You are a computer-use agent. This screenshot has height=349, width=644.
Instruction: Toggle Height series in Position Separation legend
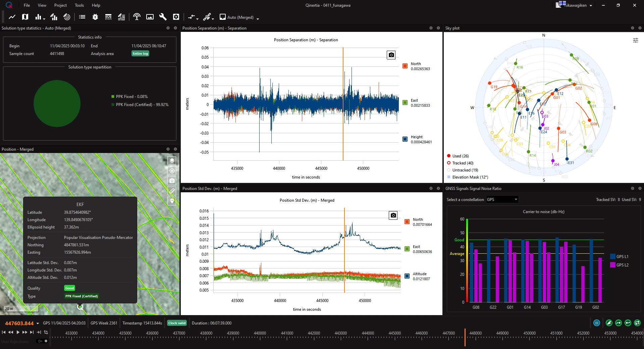(405, 139)
